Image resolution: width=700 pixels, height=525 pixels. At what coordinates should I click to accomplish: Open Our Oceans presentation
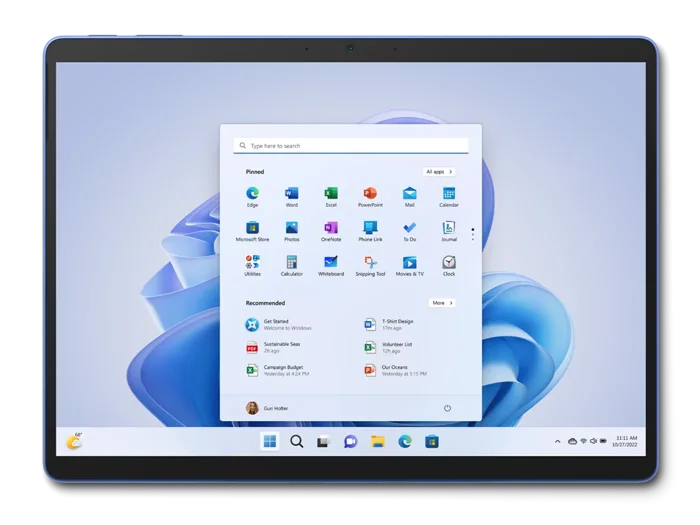[396, 370]
